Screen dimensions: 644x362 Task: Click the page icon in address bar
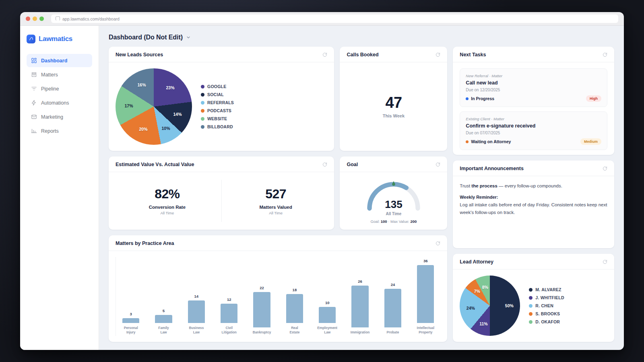tap(58, 19)
